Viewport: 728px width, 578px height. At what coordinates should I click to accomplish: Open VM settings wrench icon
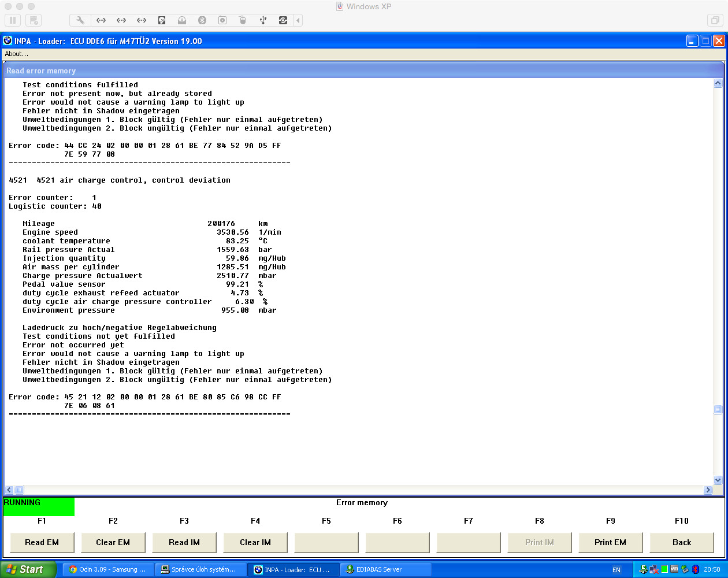(80, 20)
